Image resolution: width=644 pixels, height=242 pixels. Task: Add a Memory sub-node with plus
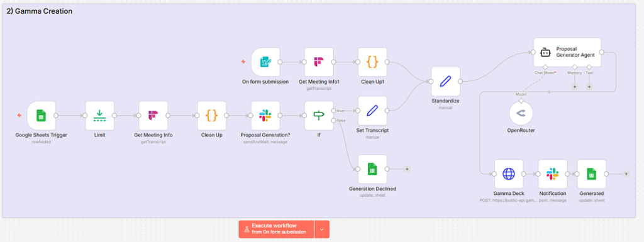coord(575,87)
